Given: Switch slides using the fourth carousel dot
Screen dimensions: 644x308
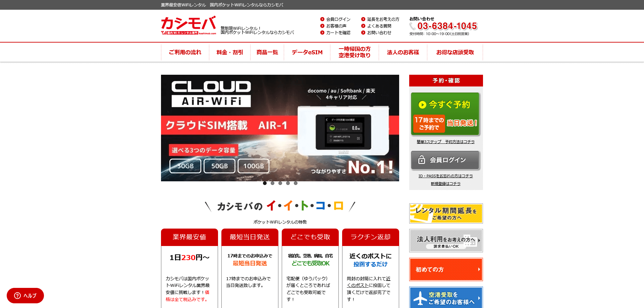Looking at the screenshot, I should [288, 183].
